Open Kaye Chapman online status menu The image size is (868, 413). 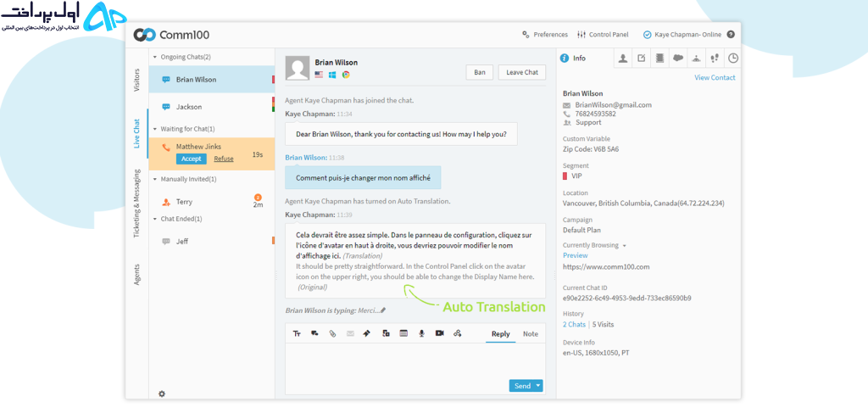682,34
